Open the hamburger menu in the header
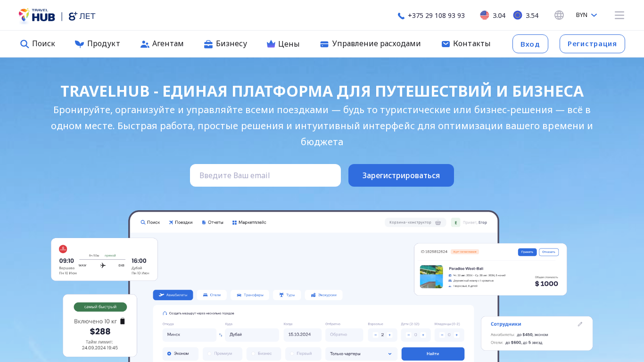This screenshot has width=644, height=362. click(x=619, y=15)
